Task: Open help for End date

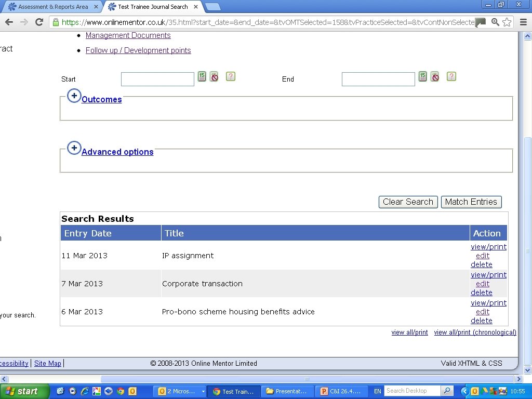Action: coord(451,76)
